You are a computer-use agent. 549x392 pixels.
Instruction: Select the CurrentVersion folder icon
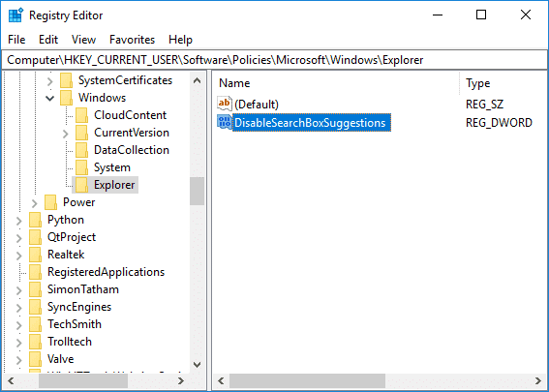click(82, 133)
